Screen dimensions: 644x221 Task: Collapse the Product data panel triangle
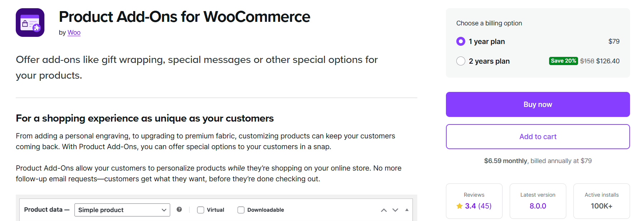click(x=407, y=210)
